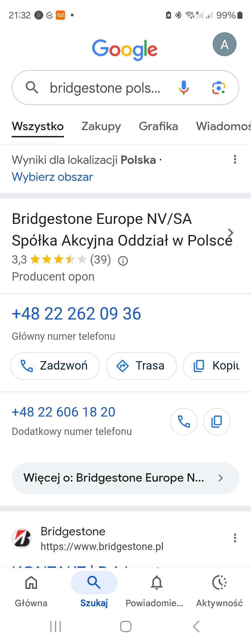Open three-dot menu beside location results
This screenshot has width=251, height=644.
235,159
